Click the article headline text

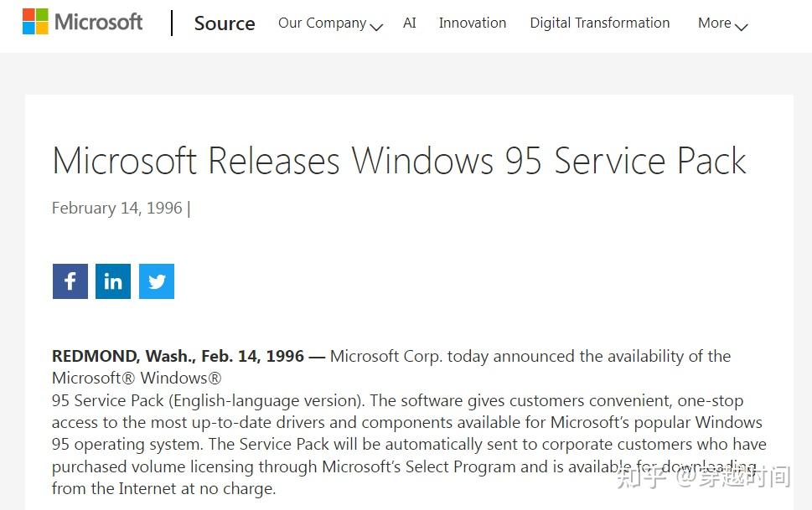(399, 161)
